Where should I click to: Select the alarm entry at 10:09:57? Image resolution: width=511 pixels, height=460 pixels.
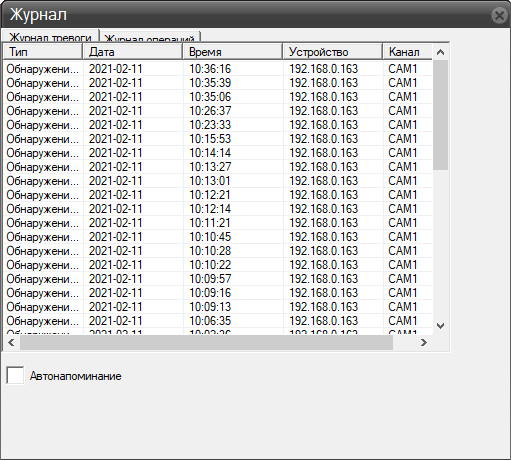(x=218, y=279)
